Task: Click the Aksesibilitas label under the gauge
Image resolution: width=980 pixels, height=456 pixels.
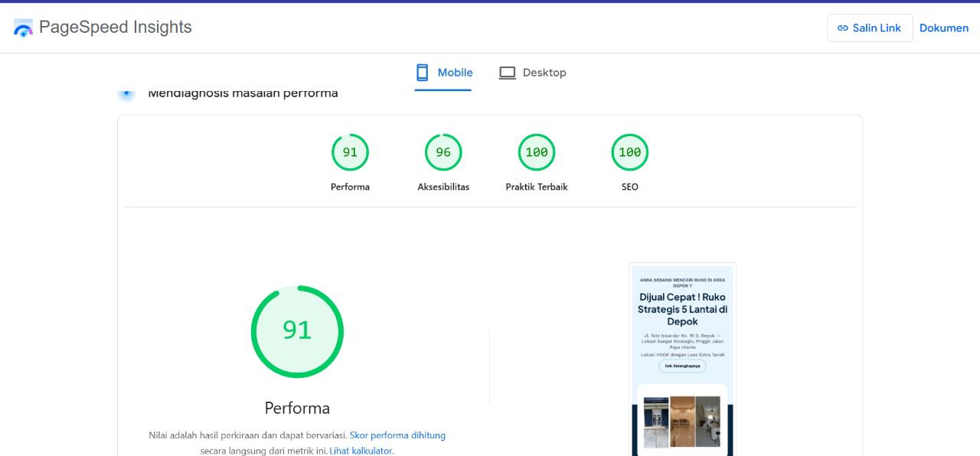Action: tap(443, 187)
